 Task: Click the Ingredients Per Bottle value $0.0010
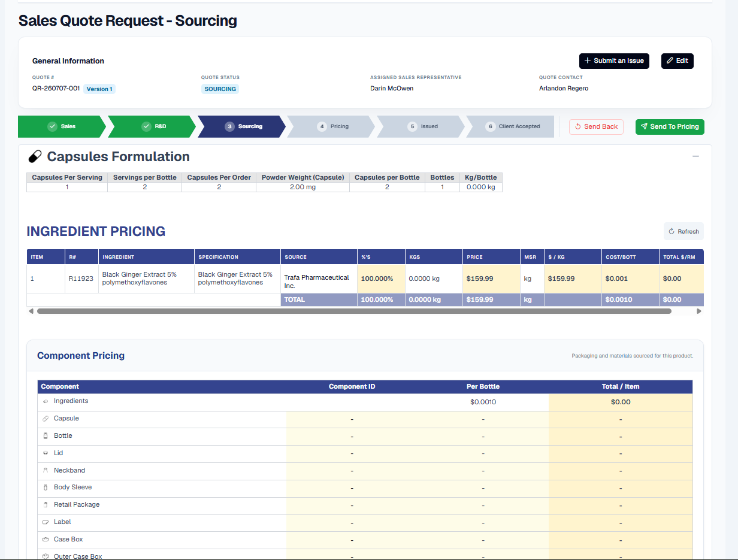click(x=483, y=402)
